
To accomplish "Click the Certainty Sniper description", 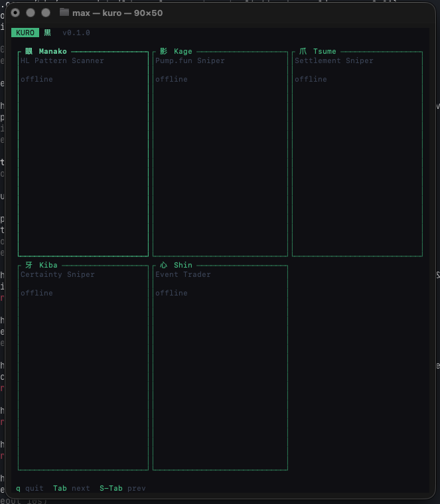I will coord(58,274).
